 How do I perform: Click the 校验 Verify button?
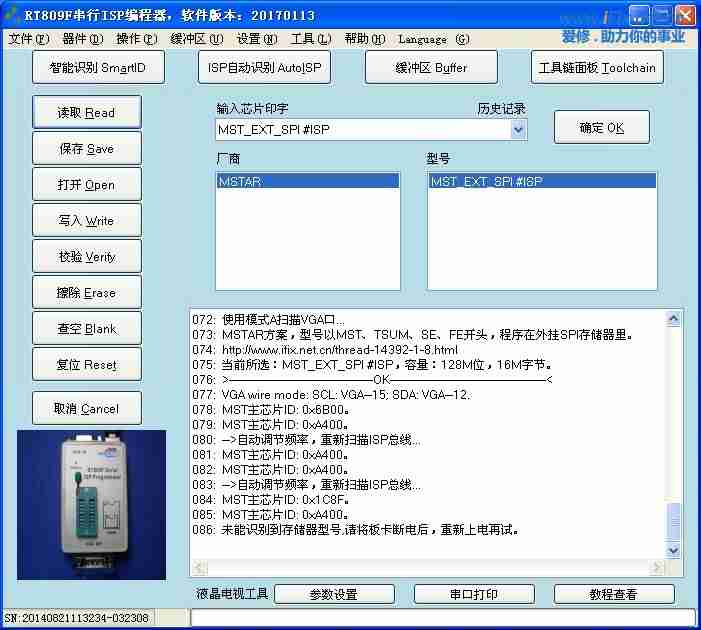(87, 257)
